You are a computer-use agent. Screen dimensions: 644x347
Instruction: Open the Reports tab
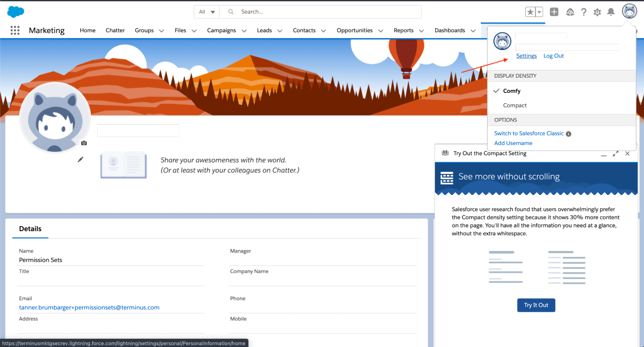pyautogui.click(x=403, y=30)
